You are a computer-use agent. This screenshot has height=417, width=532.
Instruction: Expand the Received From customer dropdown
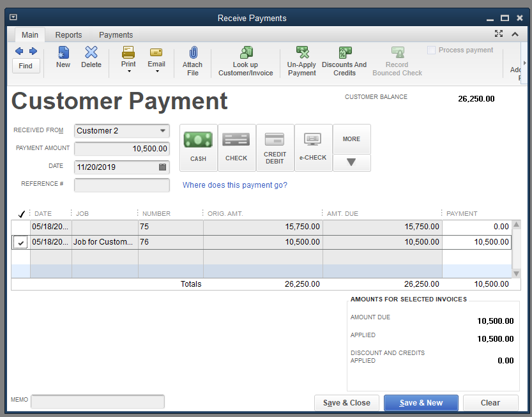[162, 131]
